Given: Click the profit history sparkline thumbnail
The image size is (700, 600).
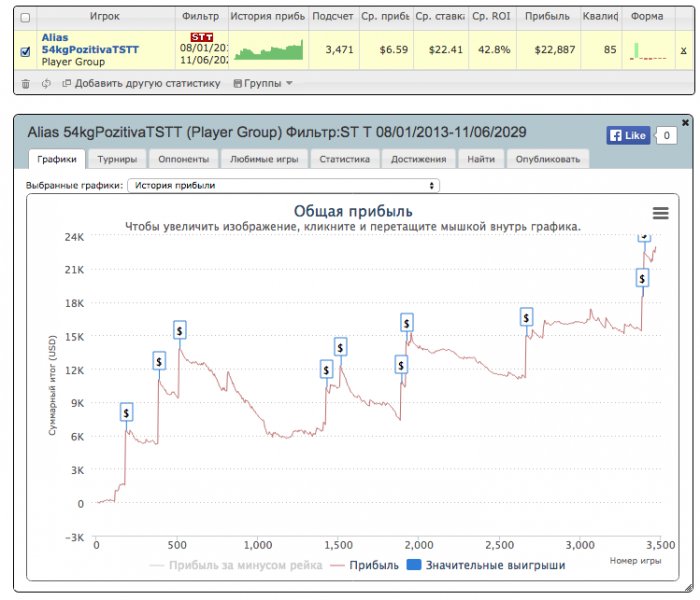Looking at the screenshot, I should 269,50.
